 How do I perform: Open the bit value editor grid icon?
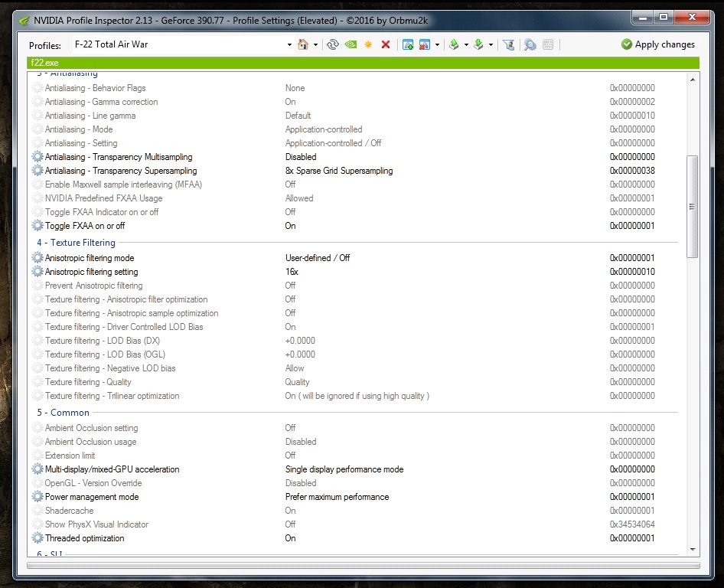point(548,44)
